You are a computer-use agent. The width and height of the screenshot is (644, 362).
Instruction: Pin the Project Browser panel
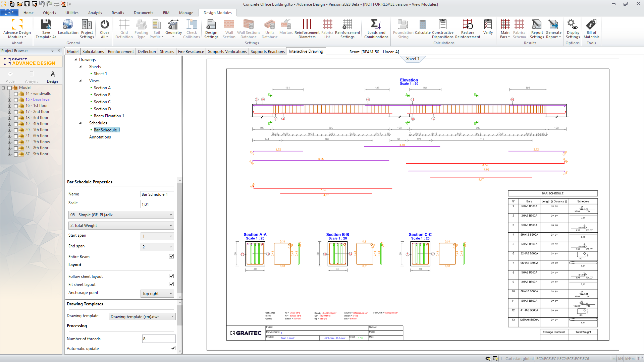point(52,51)
